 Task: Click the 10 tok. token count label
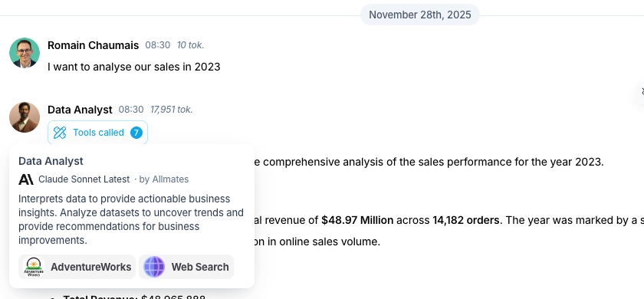point(190,45)
